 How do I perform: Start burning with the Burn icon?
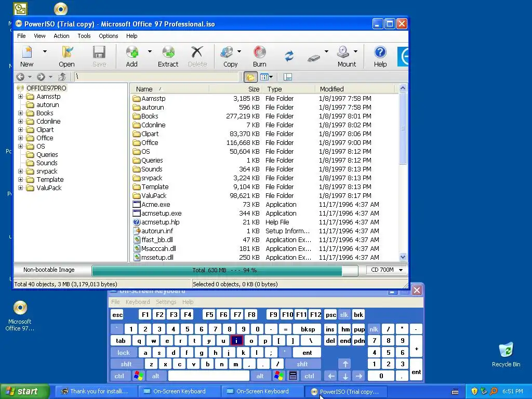[260, 52]
